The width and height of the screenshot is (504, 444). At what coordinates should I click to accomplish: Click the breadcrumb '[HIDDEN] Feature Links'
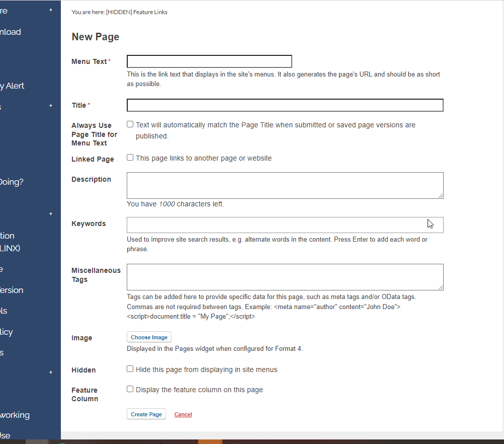(x=137, y=12)
